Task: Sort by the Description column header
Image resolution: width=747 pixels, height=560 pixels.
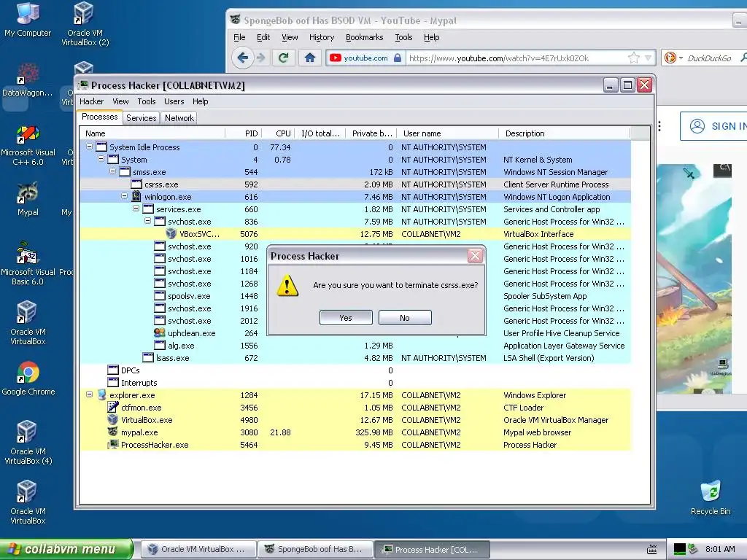Action: tap(564, 133)
